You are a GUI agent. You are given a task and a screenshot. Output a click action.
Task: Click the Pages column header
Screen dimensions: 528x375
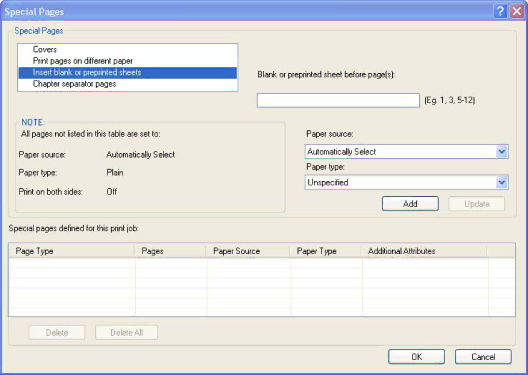[170, 251]
